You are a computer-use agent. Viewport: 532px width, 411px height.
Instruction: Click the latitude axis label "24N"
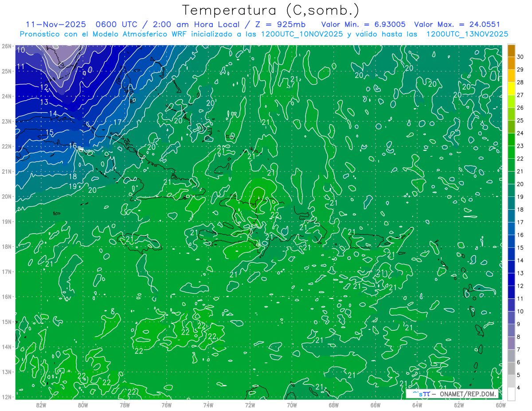pyautogui.click(x=7, y=96)
